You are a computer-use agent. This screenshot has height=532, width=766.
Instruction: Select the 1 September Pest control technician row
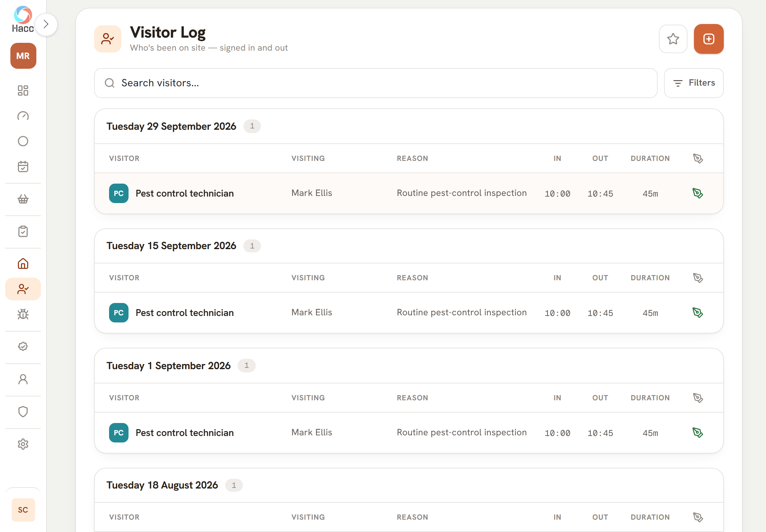pos(409,433)
